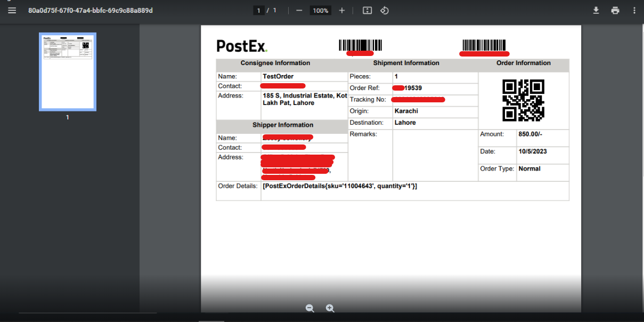Zoom in using the toolbar plus button

[x=342, y=11]
